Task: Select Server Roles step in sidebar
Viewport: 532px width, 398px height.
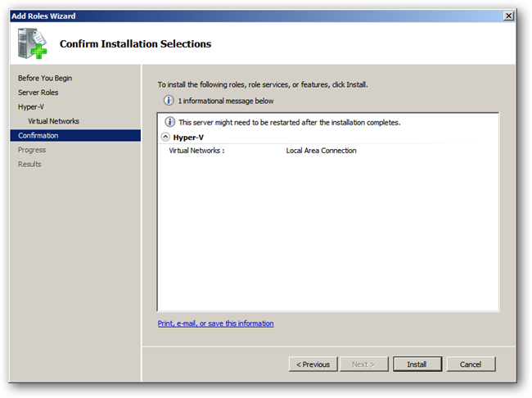Action: point(38,93)
